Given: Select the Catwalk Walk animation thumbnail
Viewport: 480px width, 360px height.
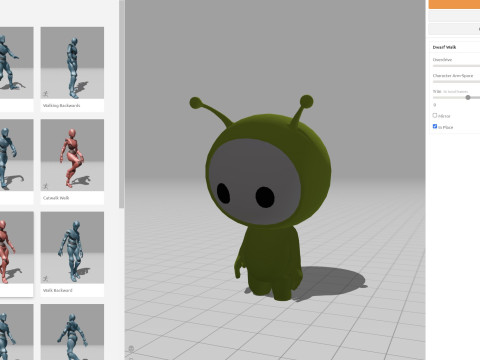Looking at the screenshot, I should tap(72, 155).
